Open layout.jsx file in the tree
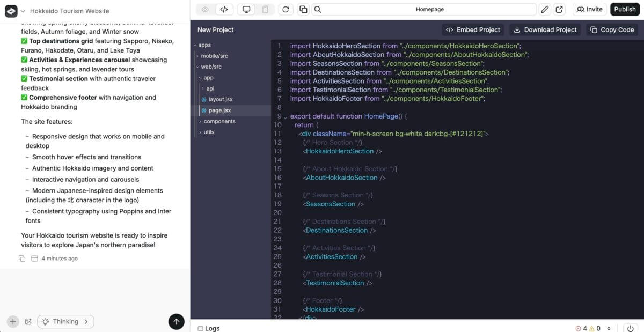644x332 pixels. coord(220,99)
